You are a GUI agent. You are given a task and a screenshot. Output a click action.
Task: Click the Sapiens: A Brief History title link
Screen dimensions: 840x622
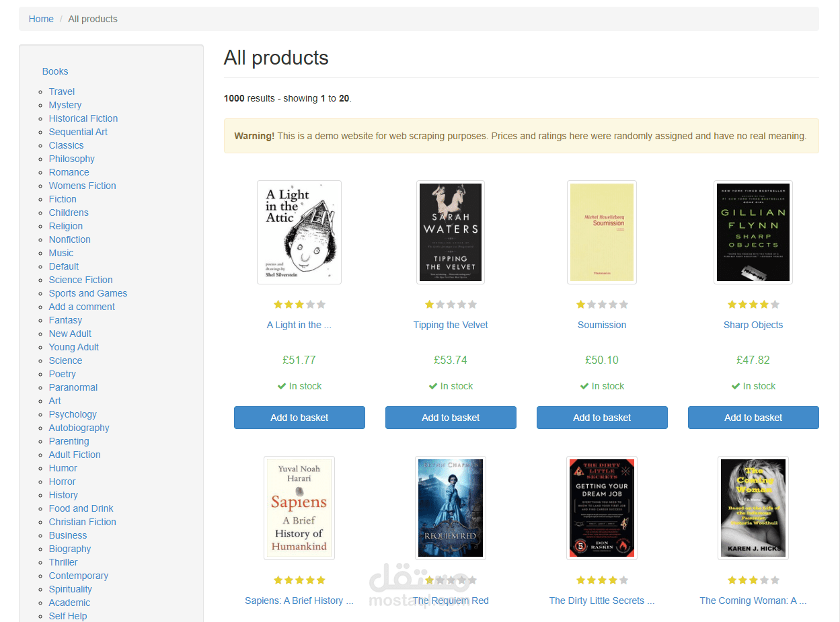pyautogui.click(x=299, y=600)
